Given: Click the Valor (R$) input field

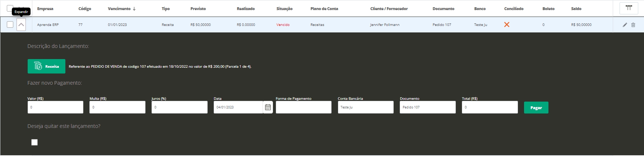Looking at the screenshot, I should 55,107.
